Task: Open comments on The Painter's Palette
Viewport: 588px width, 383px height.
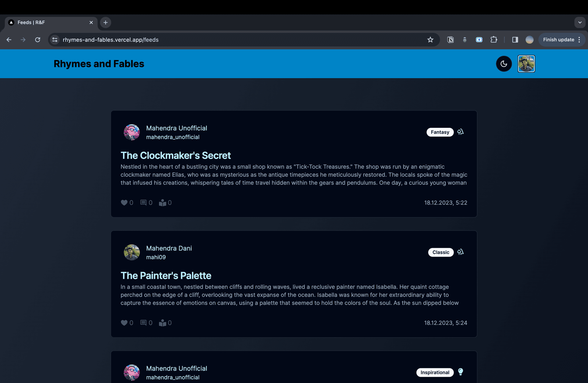Action: tap(143, 323)
